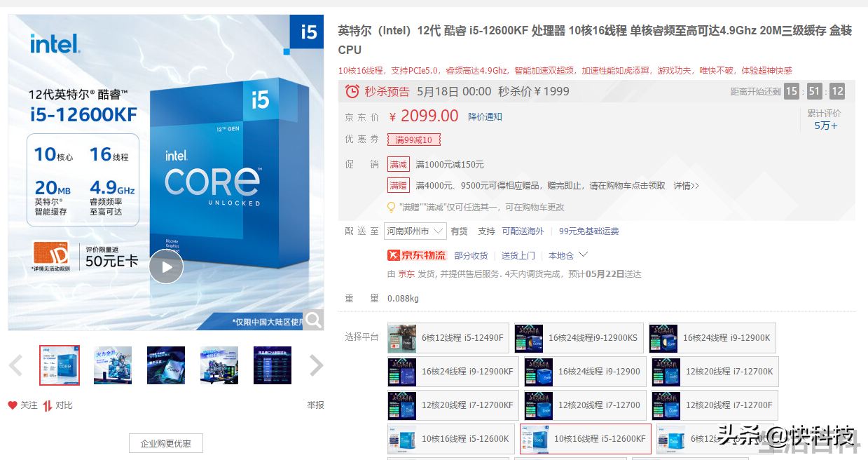Screen dimensions: 868x460
Task: Click the light bulb tip icon
Action: click(x=392, y=207)
